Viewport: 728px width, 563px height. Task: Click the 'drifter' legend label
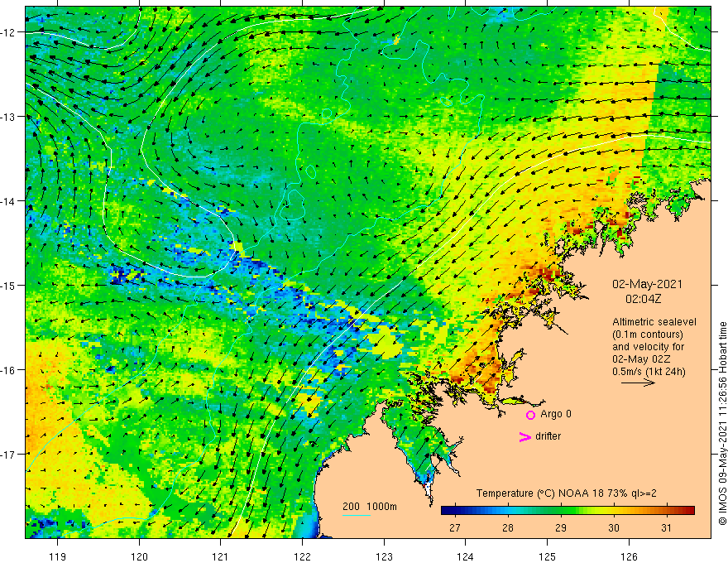(548, 436)
